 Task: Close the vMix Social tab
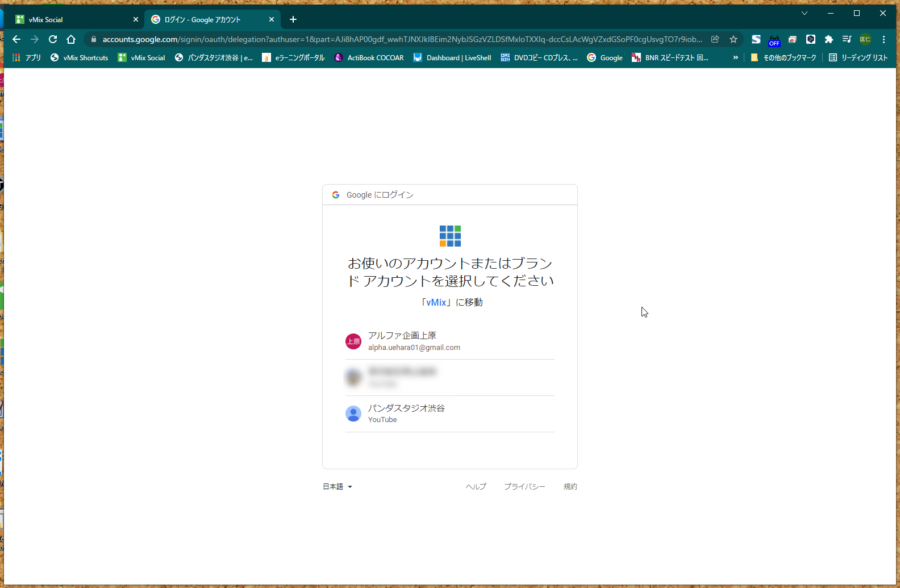click(136, 19)
